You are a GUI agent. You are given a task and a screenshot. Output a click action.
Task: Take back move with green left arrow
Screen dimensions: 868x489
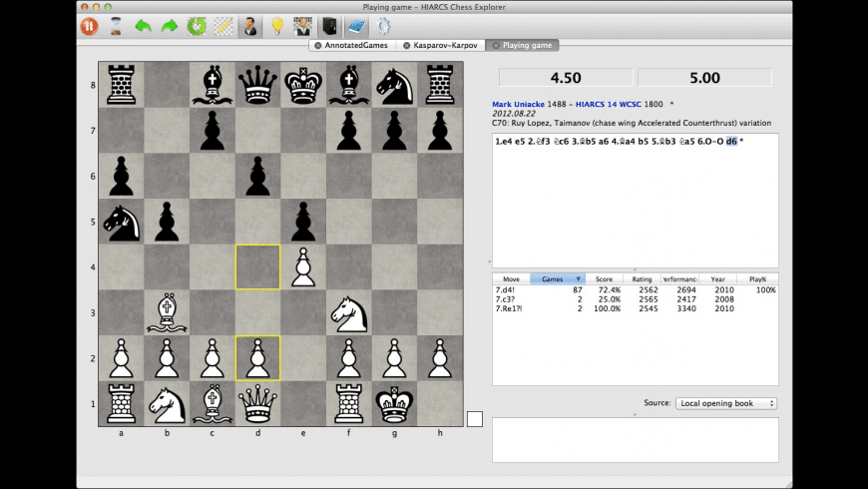click(143, 26)
